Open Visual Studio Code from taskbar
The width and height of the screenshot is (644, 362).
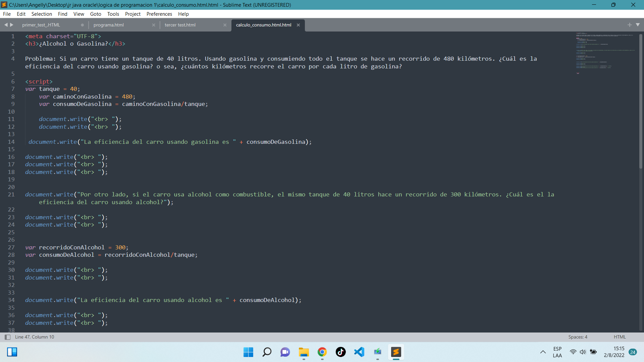click(x=359, y=352)
